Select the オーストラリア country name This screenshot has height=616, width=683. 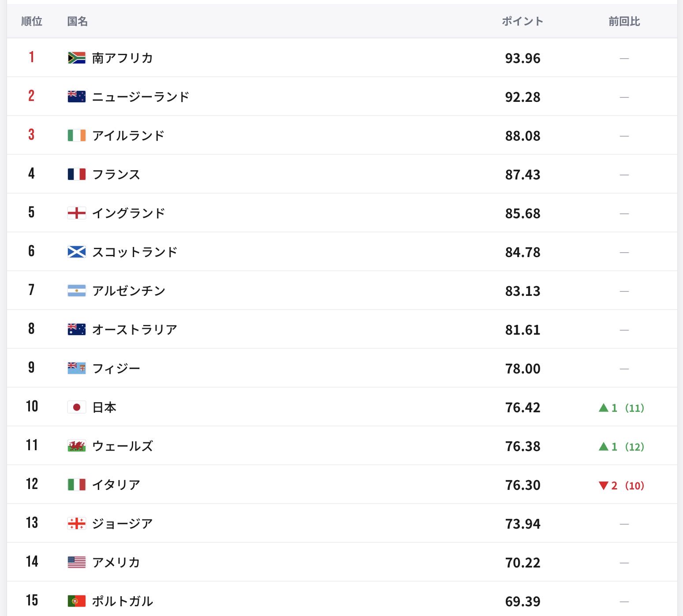135,329
